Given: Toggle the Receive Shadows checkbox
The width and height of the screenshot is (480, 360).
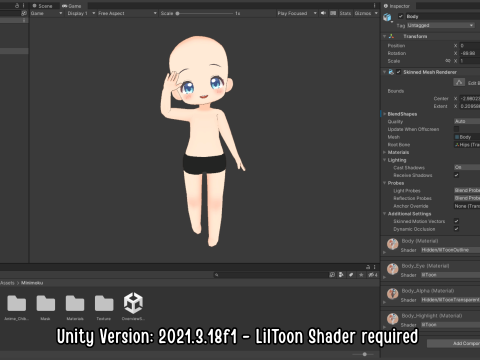Looking at the screenshot, I should (x=456, y=175).
